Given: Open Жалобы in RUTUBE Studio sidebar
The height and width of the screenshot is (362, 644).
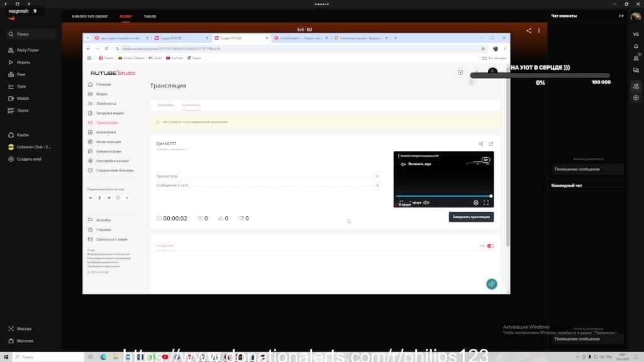Looking at the screenshot, I should tap(104, 221).
